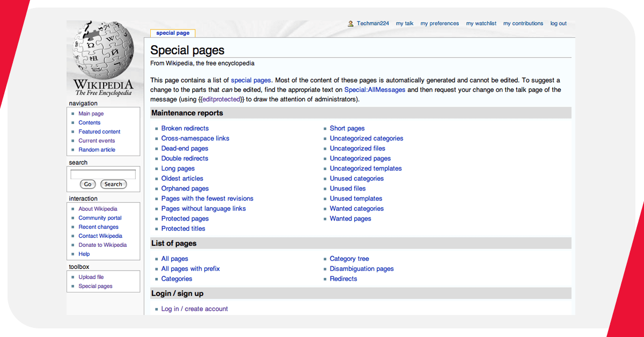Open Double redirects report
The height and width of the screenshot is (337, 644).
185,159
